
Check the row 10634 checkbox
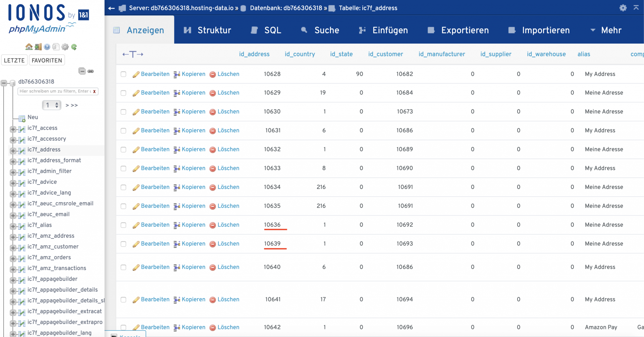(123, 187)
